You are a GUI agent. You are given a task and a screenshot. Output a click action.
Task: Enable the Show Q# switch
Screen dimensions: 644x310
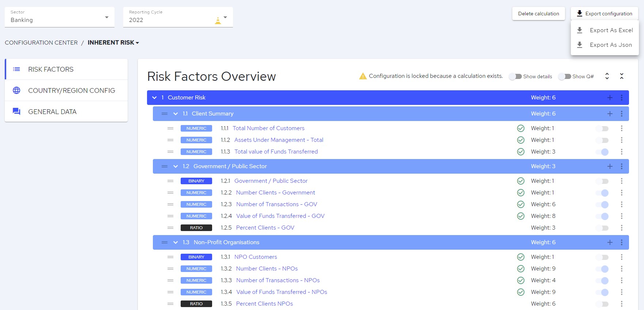(564, 76)
